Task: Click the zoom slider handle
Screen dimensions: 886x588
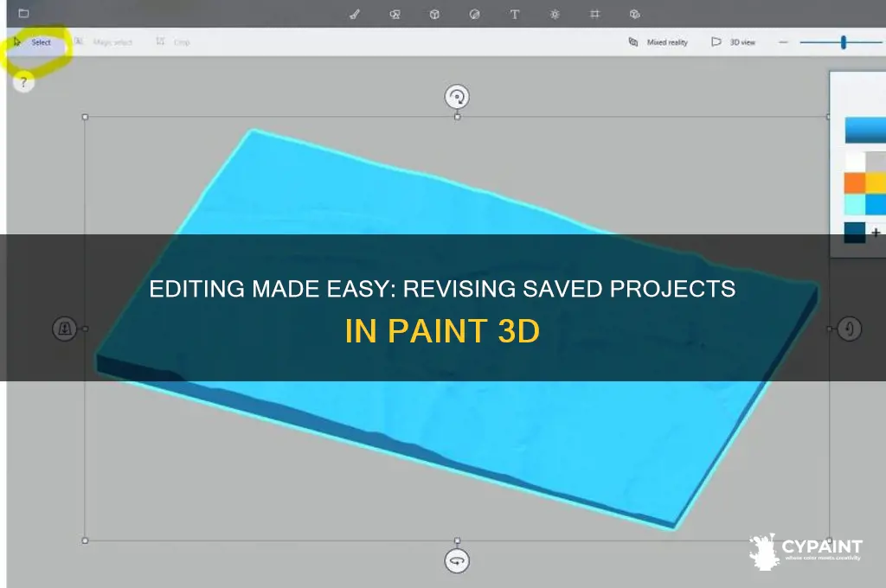Action: coord(843,42)
